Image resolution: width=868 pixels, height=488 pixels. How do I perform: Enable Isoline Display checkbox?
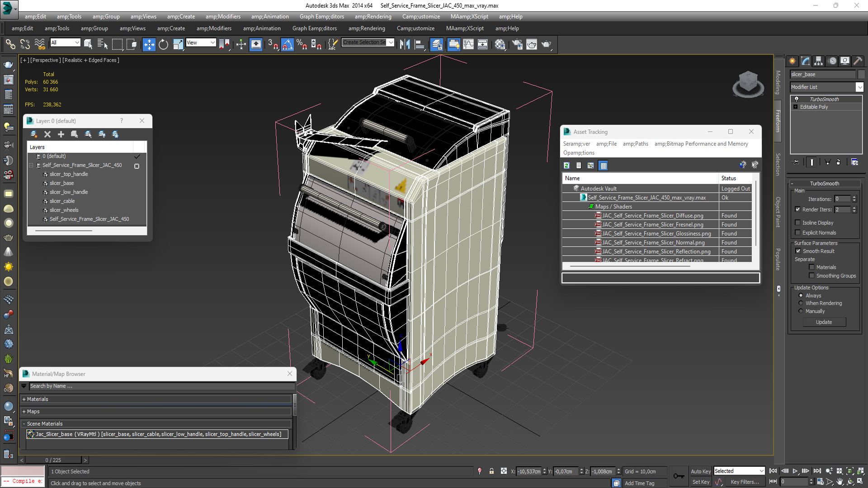pyautogui.click(x=798, y=222)
